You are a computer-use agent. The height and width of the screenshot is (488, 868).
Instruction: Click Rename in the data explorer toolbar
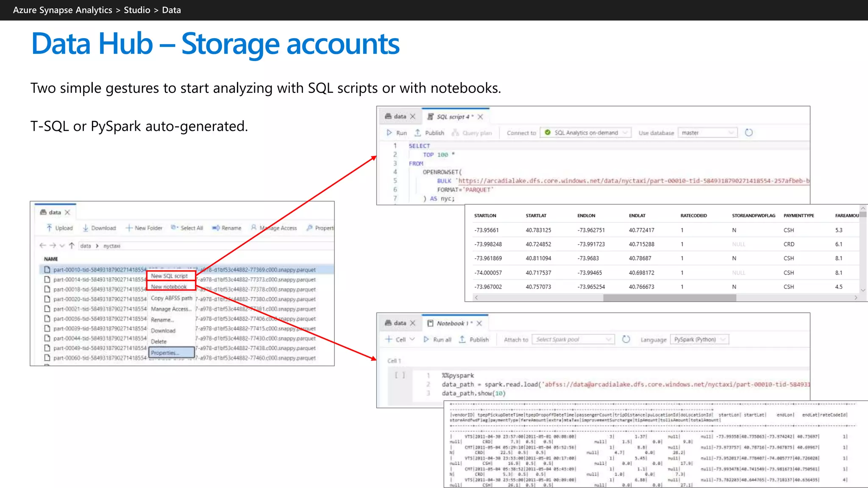coord(227,228)
